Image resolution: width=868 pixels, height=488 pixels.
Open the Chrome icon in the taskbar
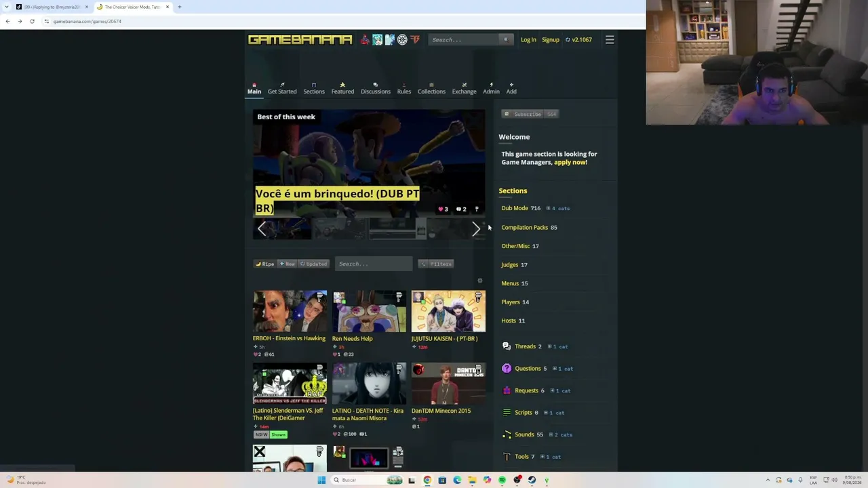click(x=427, y=480)
